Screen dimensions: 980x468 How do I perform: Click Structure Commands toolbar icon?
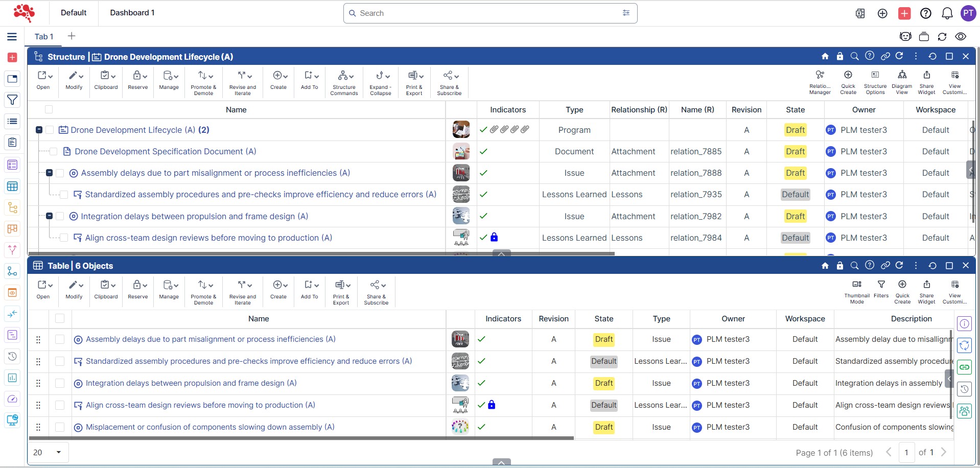pos(344,82)
